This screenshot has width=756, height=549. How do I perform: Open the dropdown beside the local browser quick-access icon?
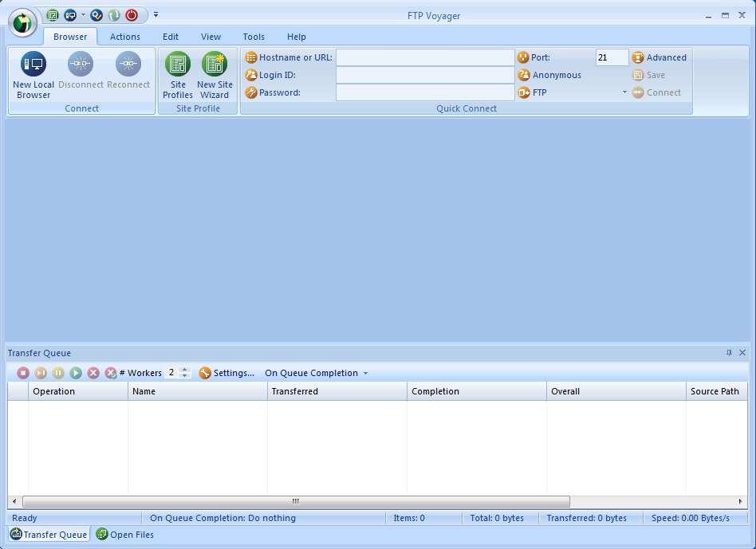coord(83,15)
